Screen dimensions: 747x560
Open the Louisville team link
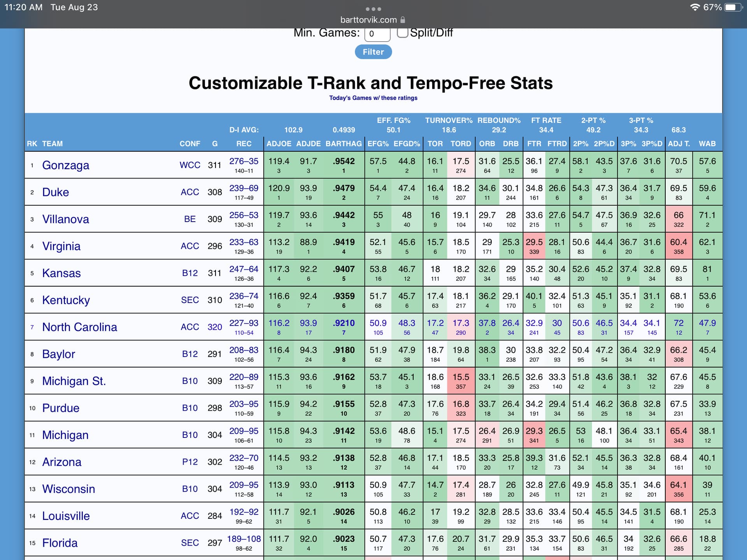click(x=66, y=516)
